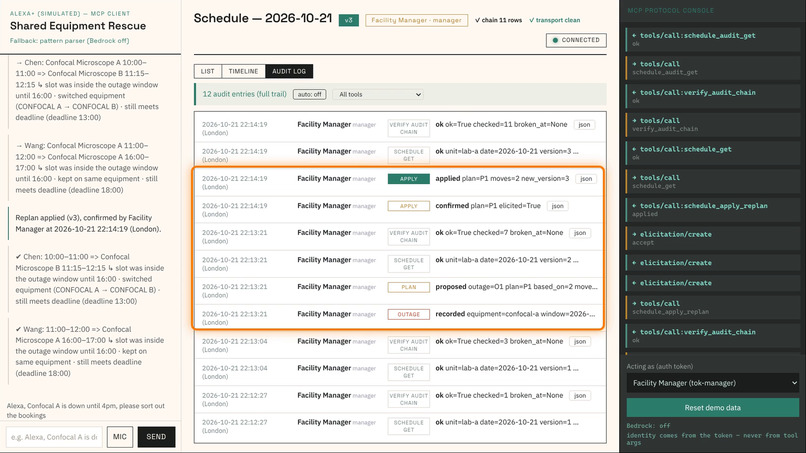Click 'Schedule — 2026-10-21' heading
Screen dimensions: 806x453
coord(263,18)
